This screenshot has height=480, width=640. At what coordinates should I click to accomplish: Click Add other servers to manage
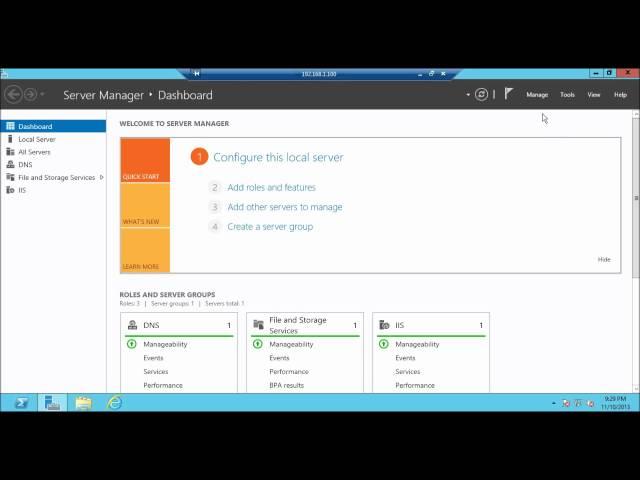pos(285,207)
